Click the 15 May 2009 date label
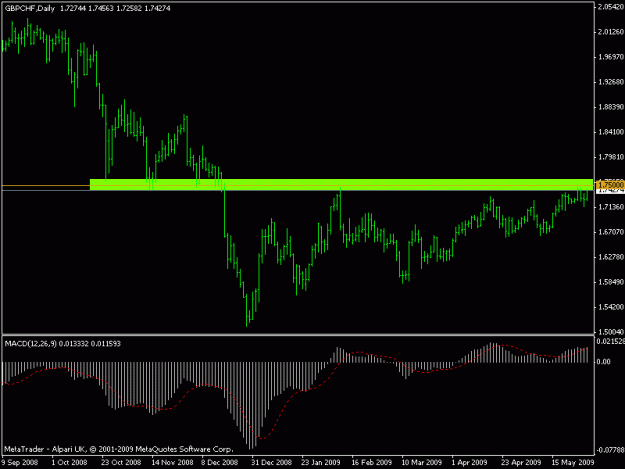The image size is (625, 469). point(573,462)
